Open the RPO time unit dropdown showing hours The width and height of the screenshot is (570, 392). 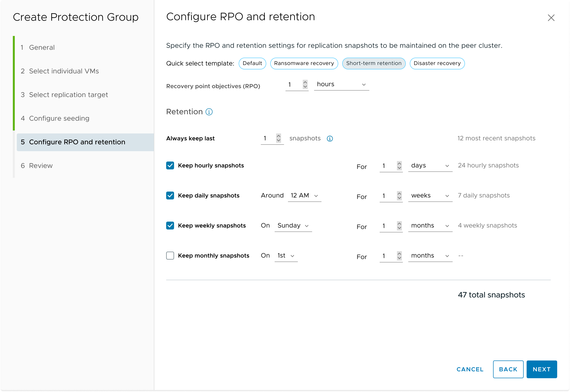[x=341, y=84]
